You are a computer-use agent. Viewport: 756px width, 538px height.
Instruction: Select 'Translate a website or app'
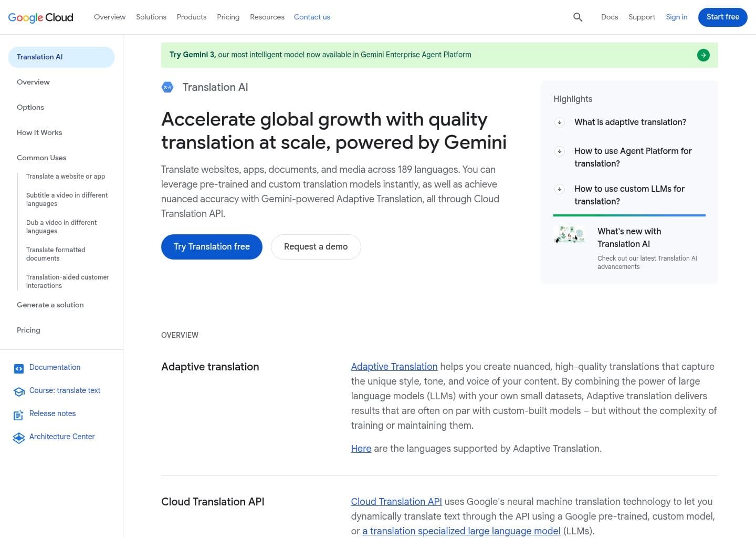66,177
